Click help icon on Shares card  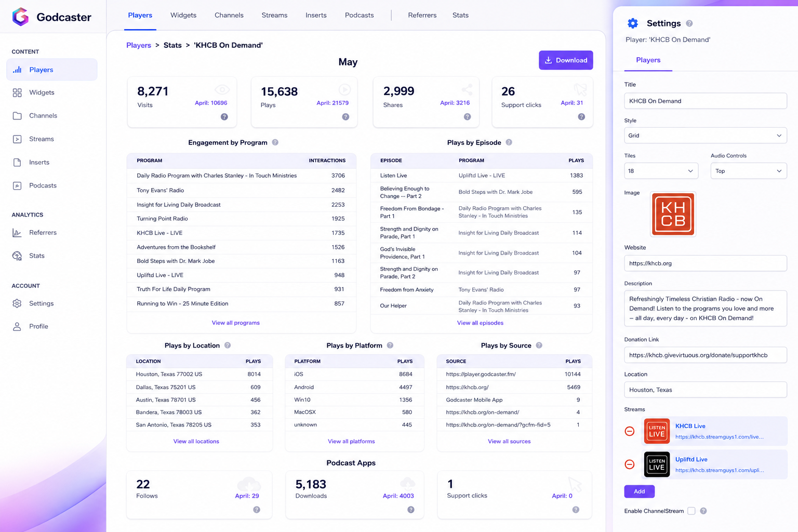point(468,117)
